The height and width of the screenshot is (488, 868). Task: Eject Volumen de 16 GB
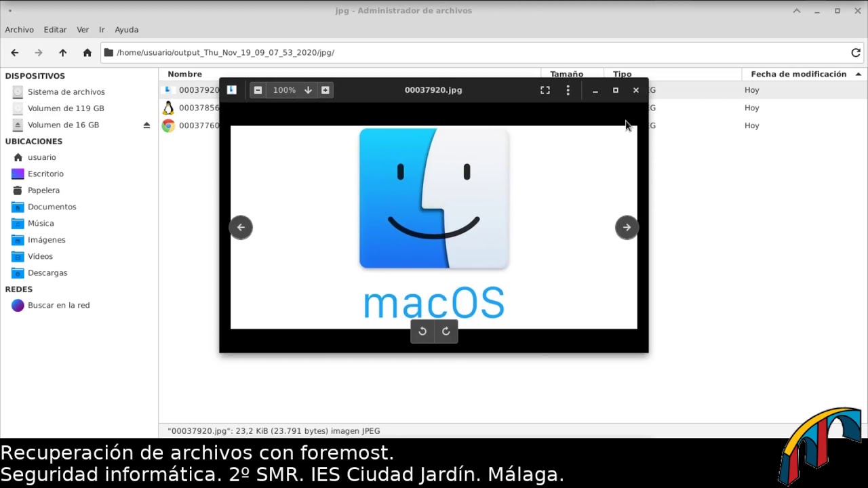146,125
